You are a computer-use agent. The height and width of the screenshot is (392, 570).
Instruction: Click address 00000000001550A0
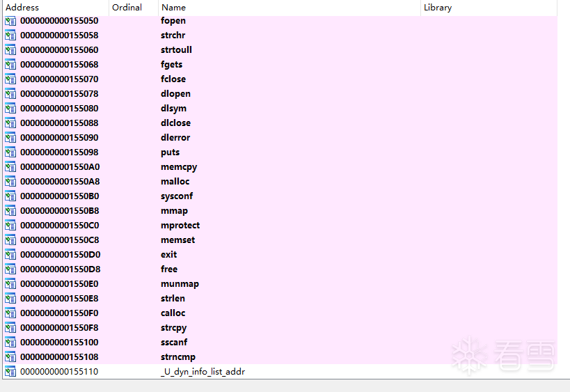click(60, 167)
